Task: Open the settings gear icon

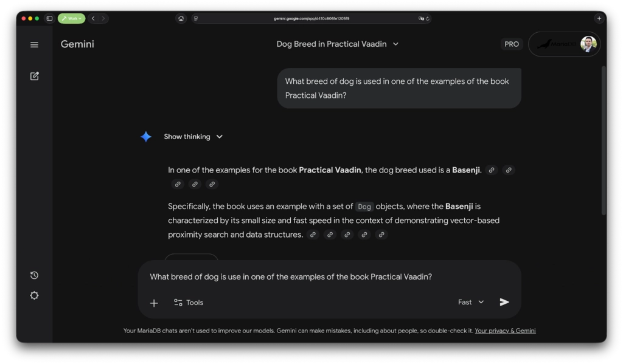Action: point(34,295)
